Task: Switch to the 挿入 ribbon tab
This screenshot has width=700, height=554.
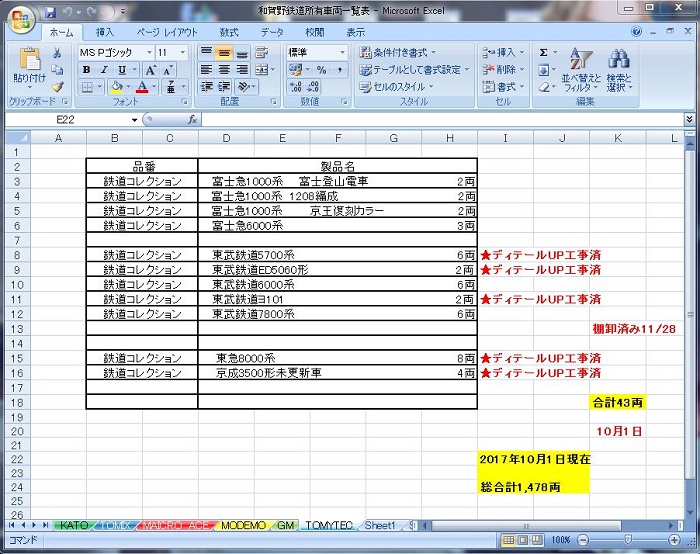Action: pyautogui.click(x=105, y=32)
